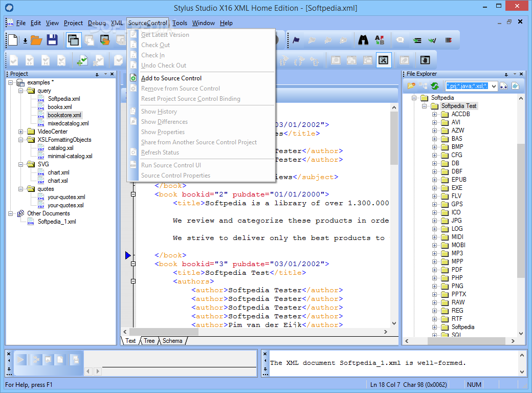Save the document with the floppy disk icon
The width and height of the screenshot is (532, 393).
pos(52,40)
